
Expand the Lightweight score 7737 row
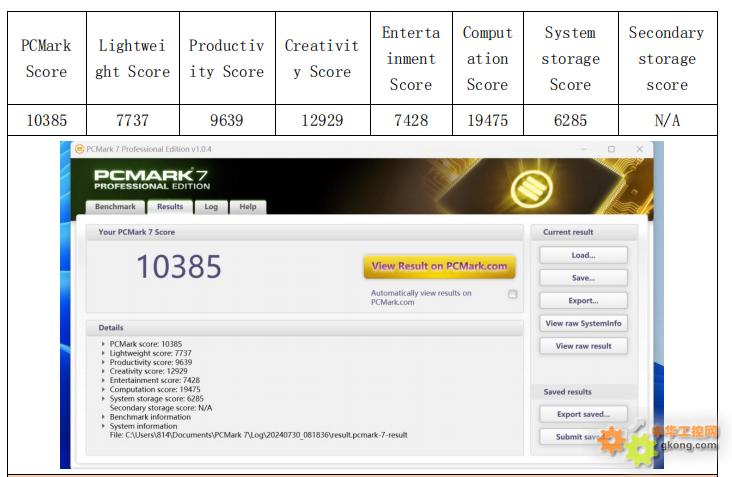(103, 353)
